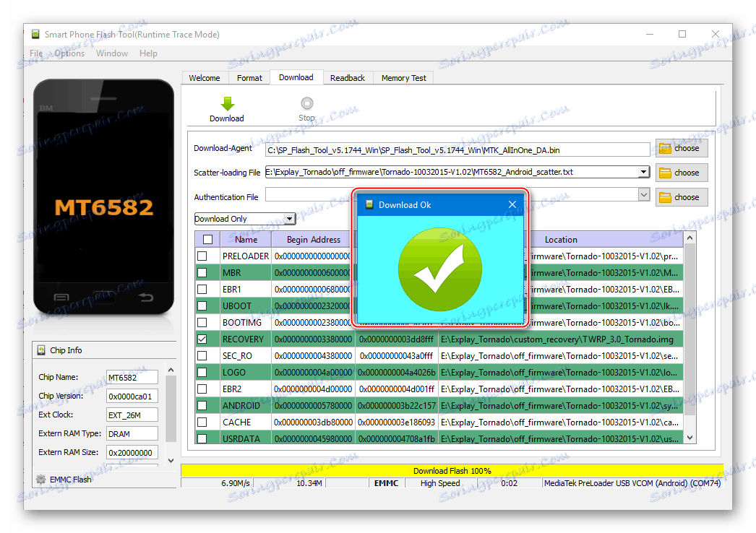Click choose button for Scatter-loading File
This screenshot has height=533, width=756.
click(x=682, y=173)
